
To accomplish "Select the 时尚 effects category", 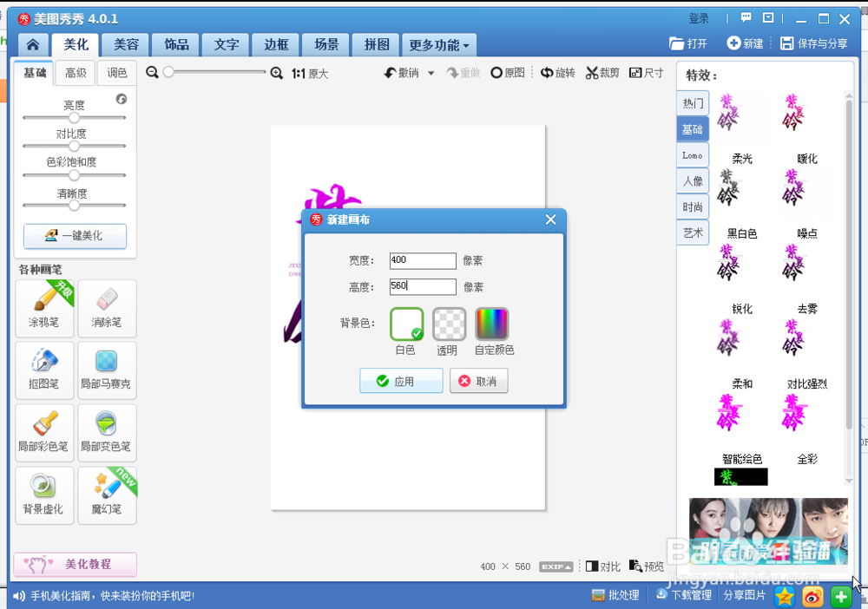I will pyautogui.click(x=693, y=206).
